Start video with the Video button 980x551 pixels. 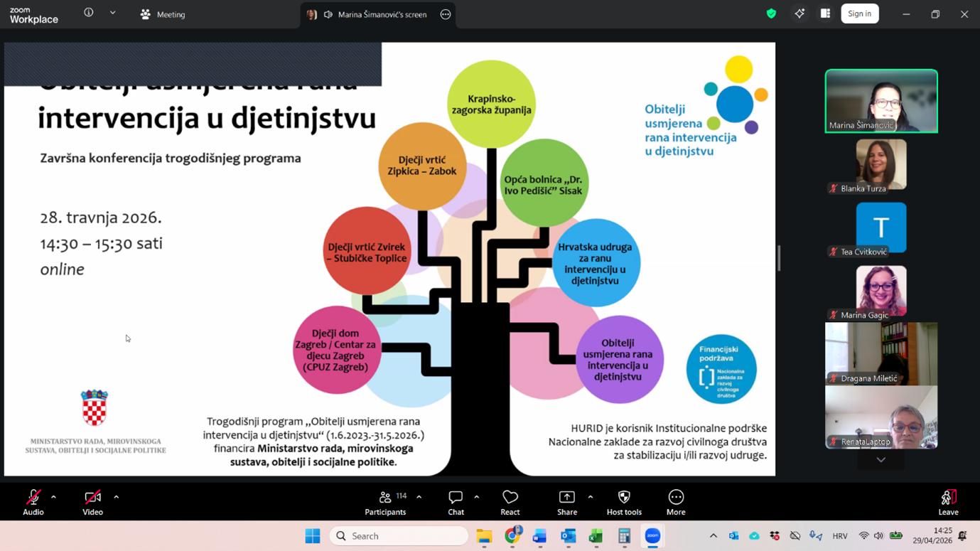pos(92,502)
